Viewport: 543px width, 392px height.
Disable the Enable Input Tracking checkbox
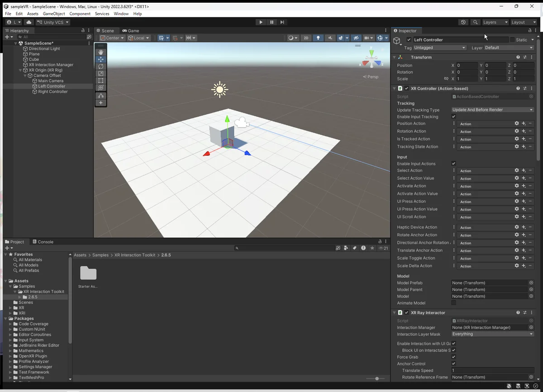coord(454,117)
